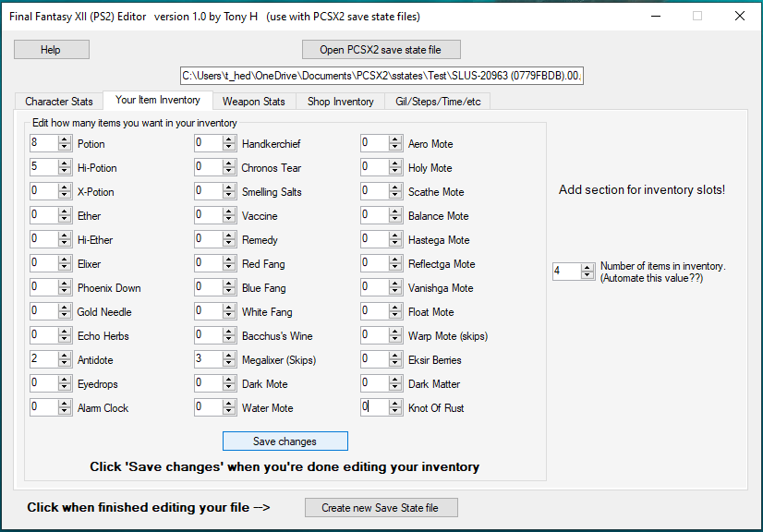763x532 pixels.
Task: Click the Knot Of Rust quantity field
Action: (374, 407)
